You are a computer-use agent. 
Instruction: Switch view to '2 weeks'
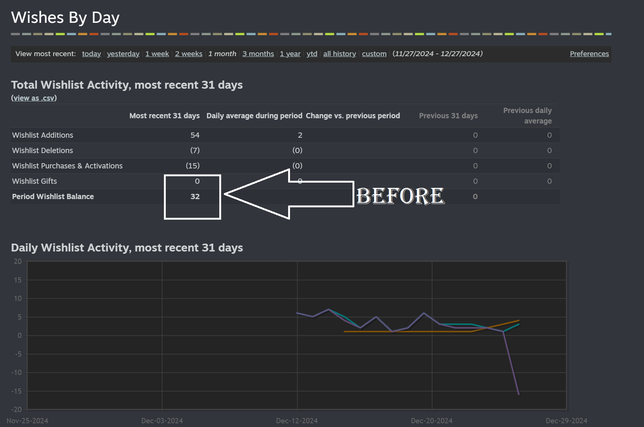[189, 54]
